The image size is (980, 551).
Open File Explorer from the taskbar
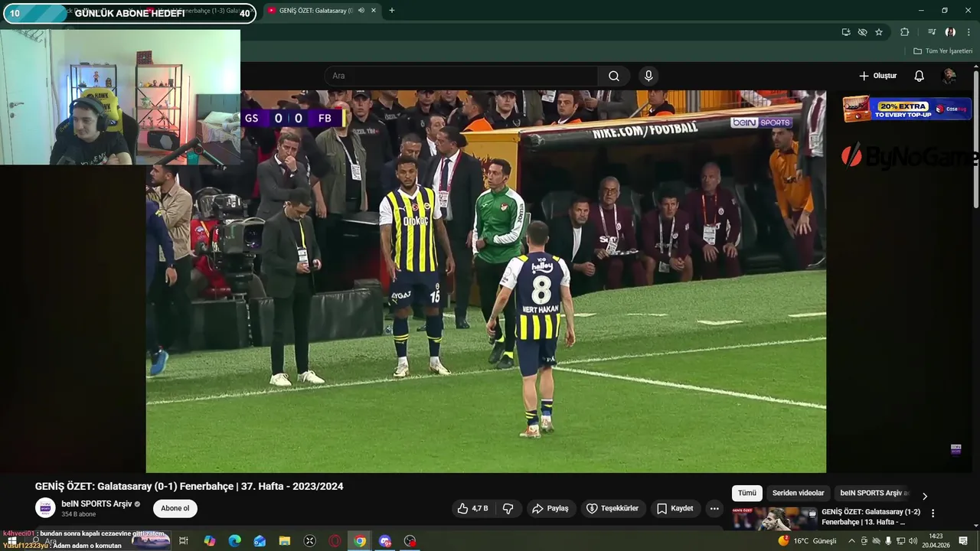285,541
